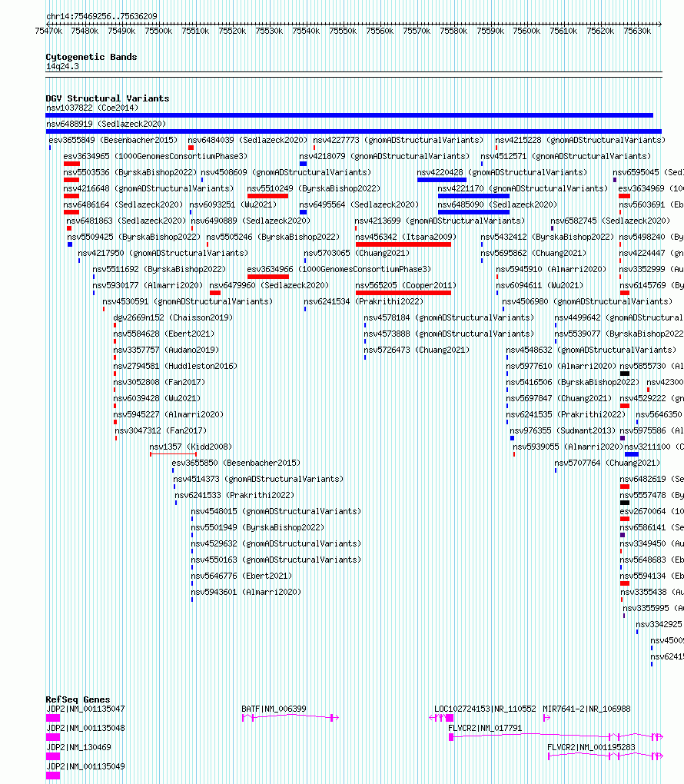Open esv3655849 (Besenbacher2015) variant
Screen dimensions: 684x784
(113, 140)
